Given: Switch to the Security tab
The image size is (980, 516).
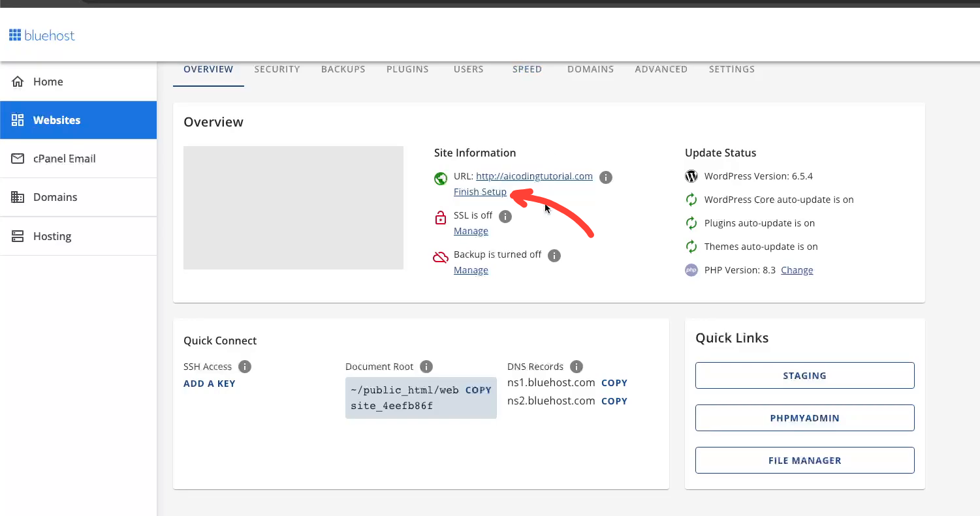Looking at the screenshot, I should pos(277,69).
